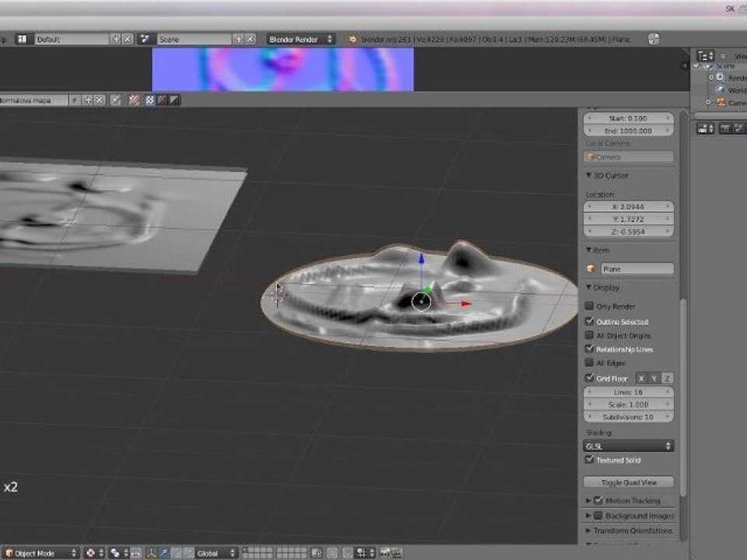The width and height of the screenshot is (747, 560).
Task: Pin the image in the UV editor
Action: (115, 100)
